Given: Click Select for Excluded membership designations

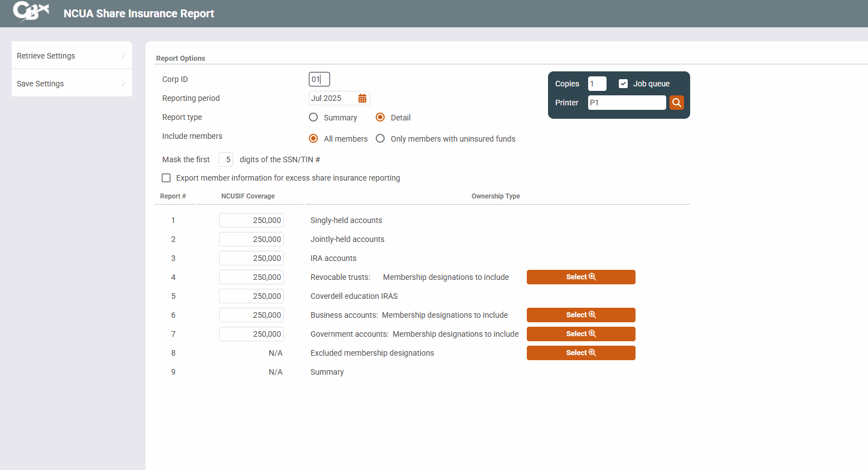Looking at the screenshot, I should click(581, 353).
